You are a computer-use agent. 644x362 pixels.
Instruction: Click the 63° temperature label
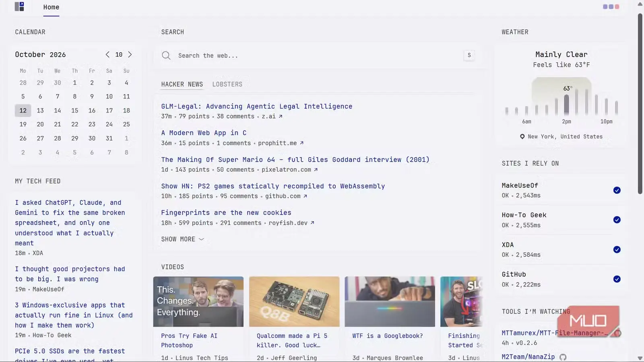tap(568, 88)
